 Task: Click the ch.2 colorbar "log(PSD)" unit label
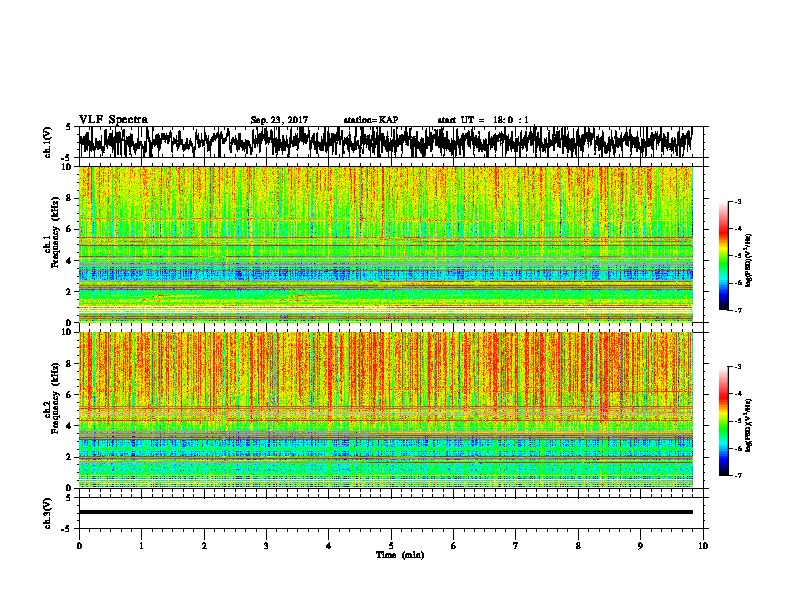[x=749, y=425]
